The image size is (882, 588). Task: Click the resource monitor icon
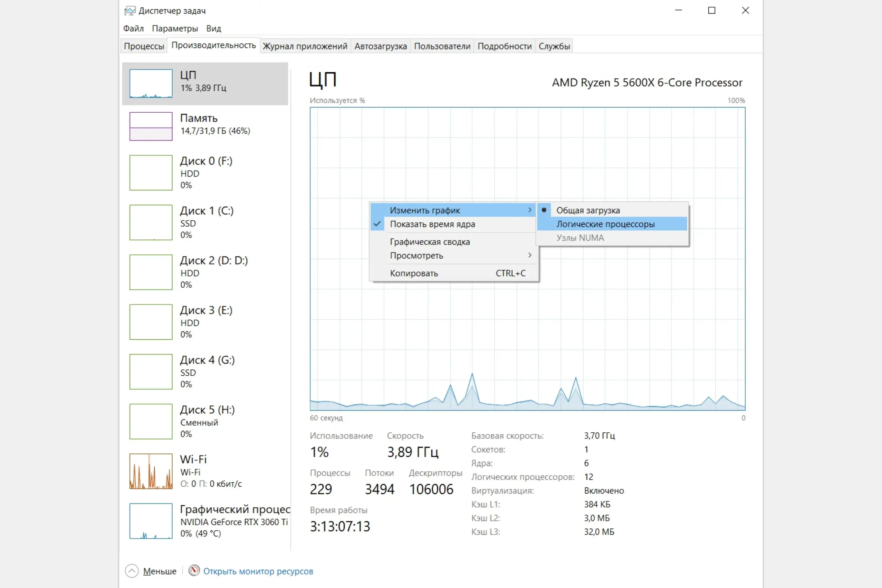[x=194, y=571]
